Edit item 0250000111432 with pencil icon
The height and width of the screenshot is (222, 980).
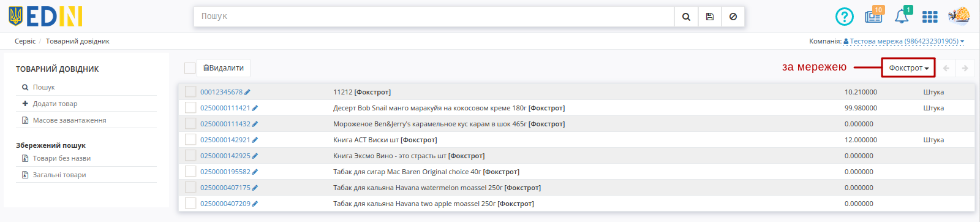point(255,124)
